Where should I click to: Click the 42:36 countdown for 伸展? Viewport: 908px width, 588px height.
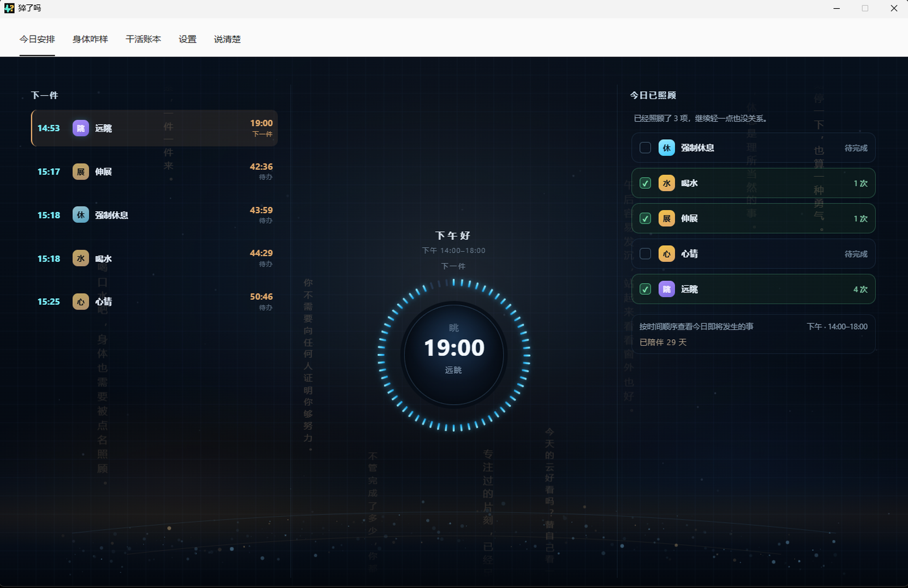[261, 167]
